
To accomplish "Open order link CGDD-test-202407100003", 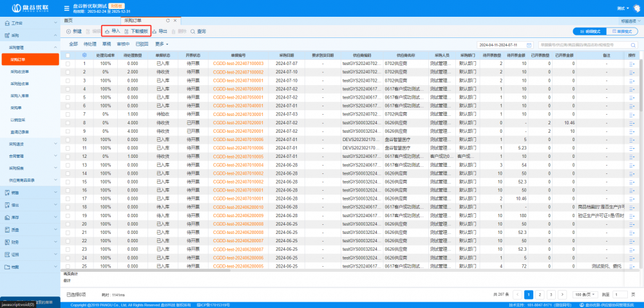I will point(238,64).
